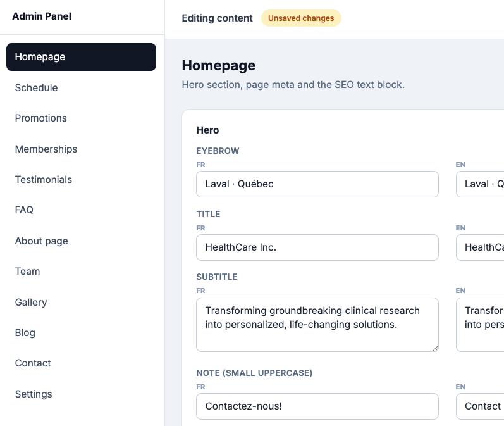The height and width of the screenshot is (426, 504).
Task: Focus the Note FR field 'Contactez-nous!'
Action: (317, 406)
